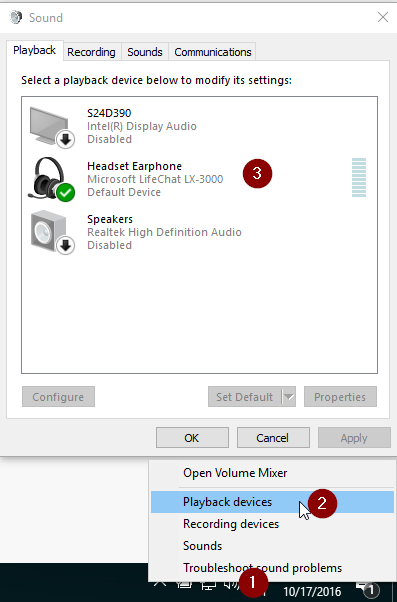Screen dimensions: 397x602
Task: Click the Realtek High Definition Audio text
Action: pos(164,232)
